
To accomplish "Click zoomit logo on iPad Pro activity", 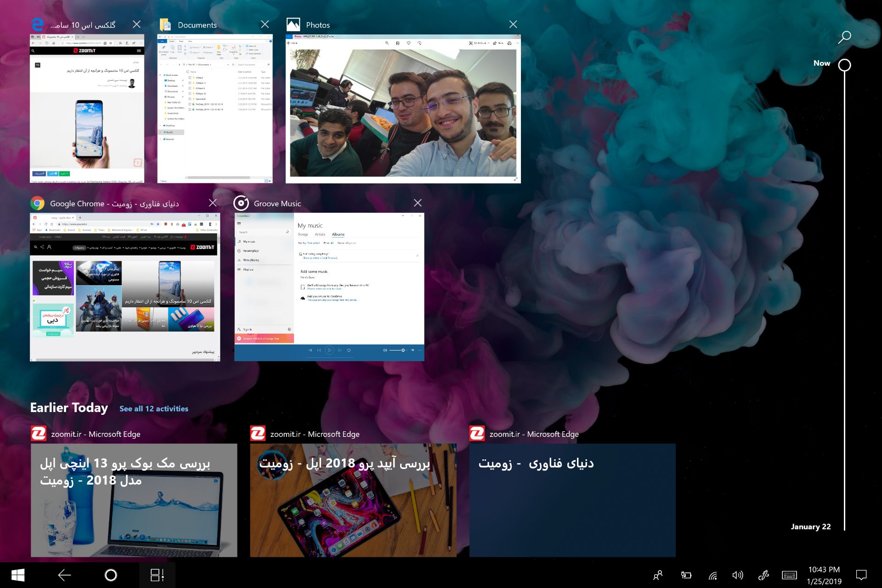I will click(258, 434).
